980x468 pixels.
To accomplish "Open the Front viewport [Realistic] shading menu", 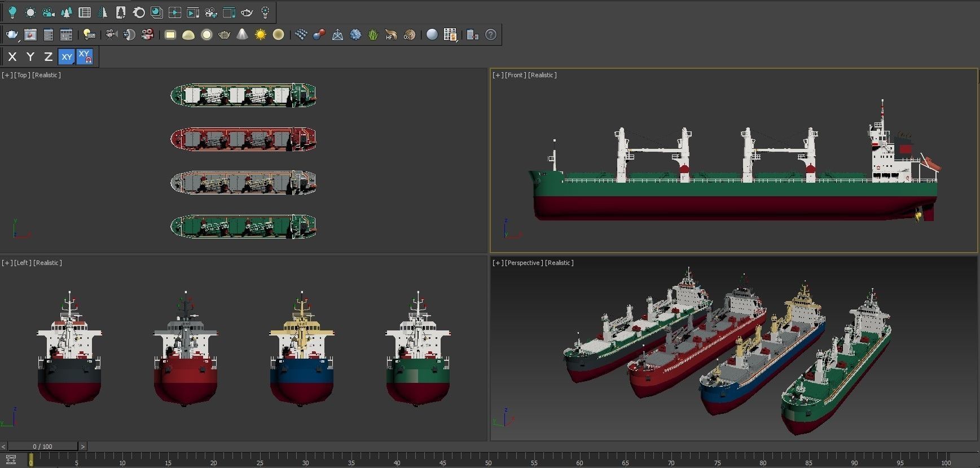I will point(542,75).
